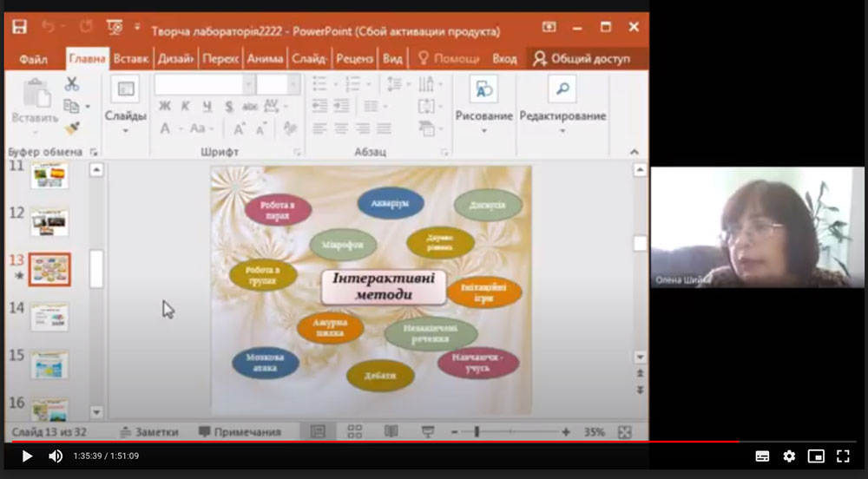
Task: Open the Анимация ribbon tab
Action: pos(265,59)
